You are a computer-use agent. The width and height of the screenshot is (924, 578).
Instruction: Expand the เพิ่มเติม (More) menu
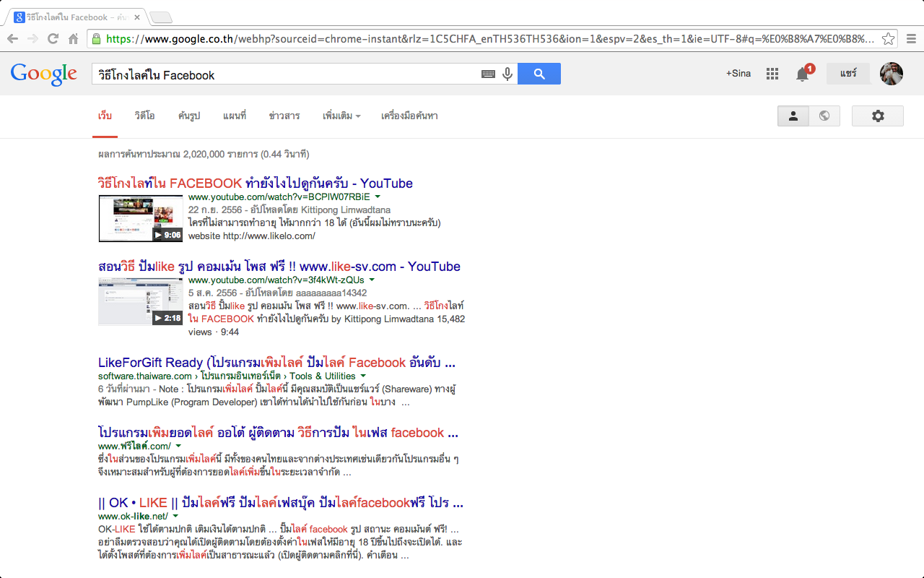pyautogui.click(x=341, y=116)
